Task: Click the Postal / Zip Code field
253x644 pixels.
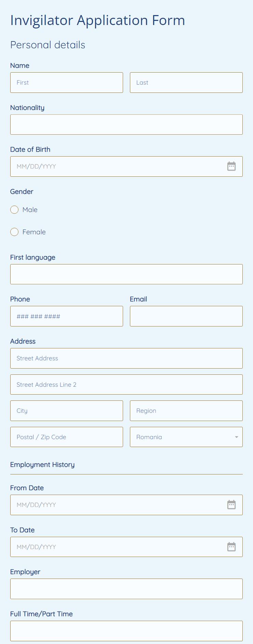Action: tap(67, 437)
